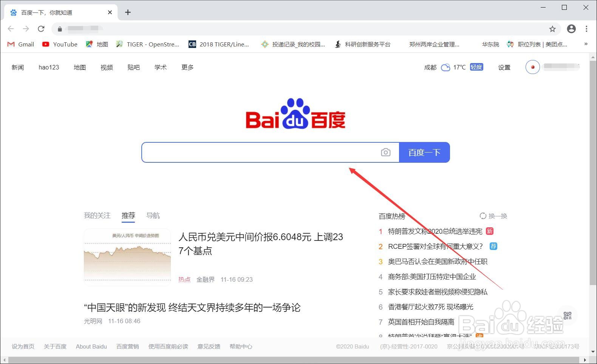597x364 pixels.
Task: Open hot item 特朗普发文称2020总统选举违宪
Action: pyautogui.click(x=435, y=231)
